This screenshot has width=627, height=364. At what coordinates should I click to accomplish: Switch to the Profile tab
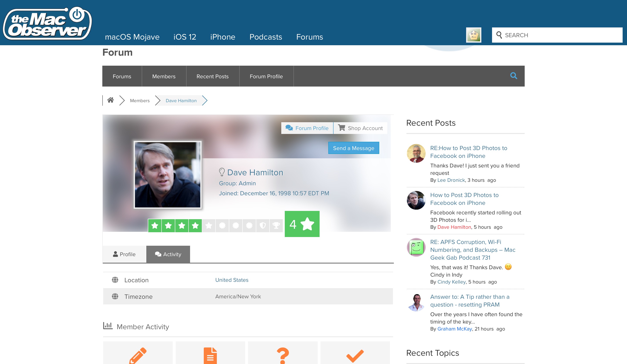pos(124,254)
